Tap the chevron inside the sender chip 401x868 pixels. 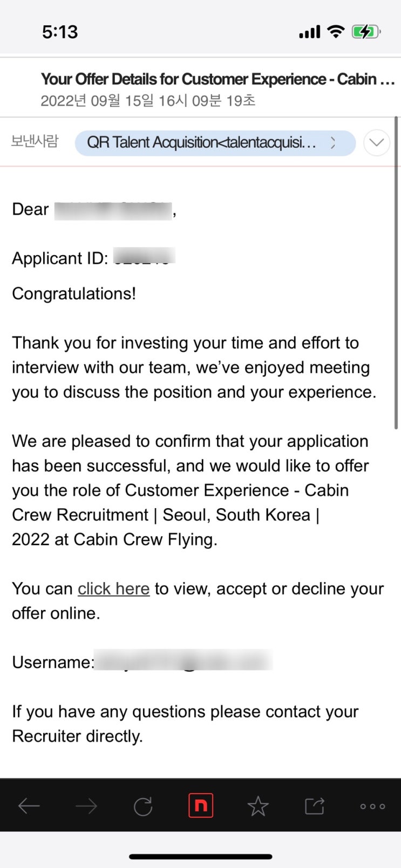coord(333,143)
